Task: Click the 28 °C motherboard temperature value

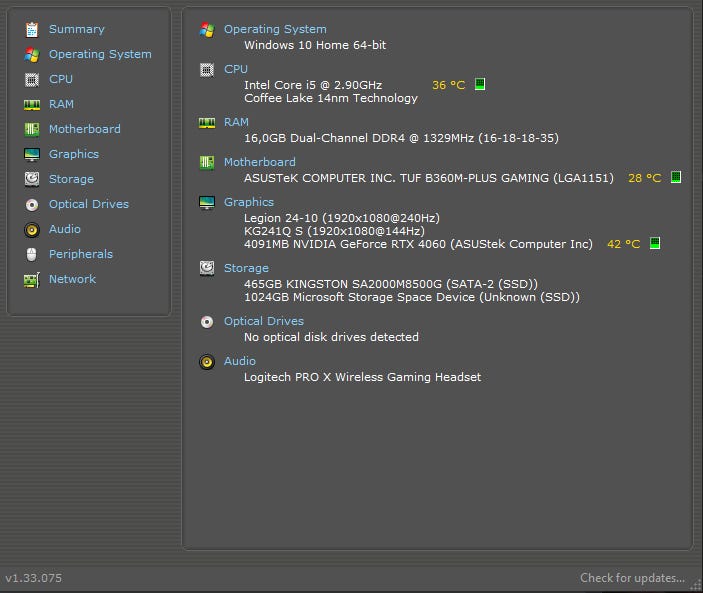Action: 645,178
